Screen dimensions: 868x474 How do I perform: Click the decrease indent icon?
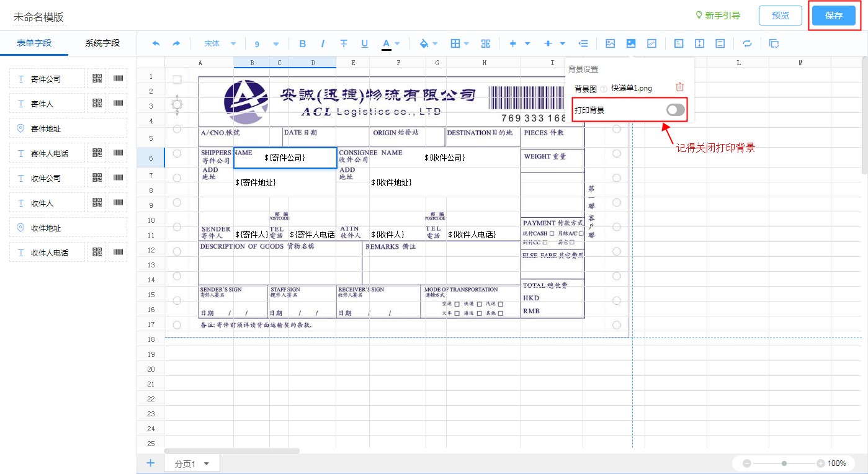click(x=583, y=43)
